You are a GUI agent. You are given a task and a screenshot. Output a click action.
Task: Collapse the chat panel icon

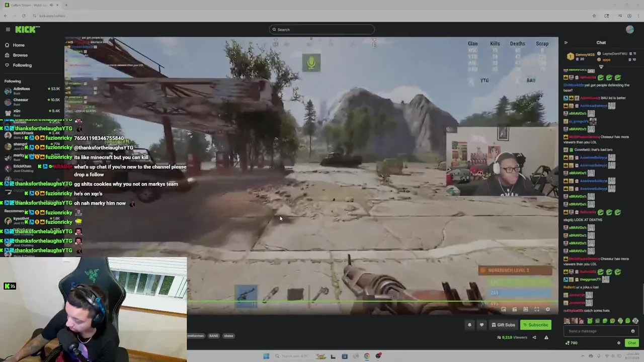point(566,43)
